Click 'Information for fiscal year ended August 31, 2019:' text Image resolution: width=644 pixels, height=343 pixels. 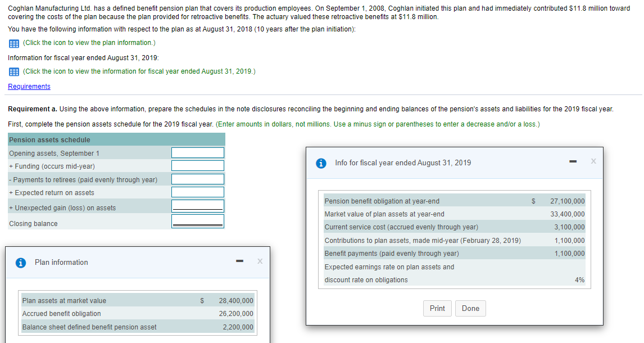pos(83,58)
